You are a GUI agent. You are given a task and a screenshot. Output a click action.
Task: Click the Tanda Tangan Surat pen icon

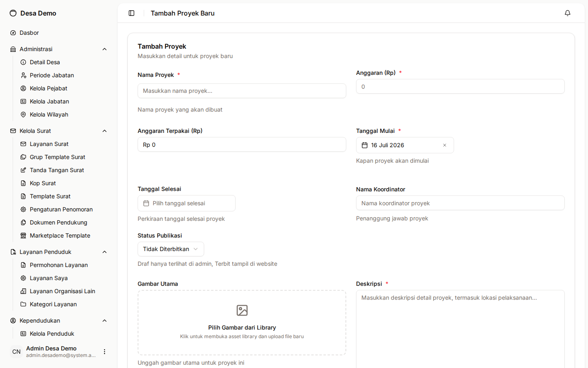click(x=23, y=170)
